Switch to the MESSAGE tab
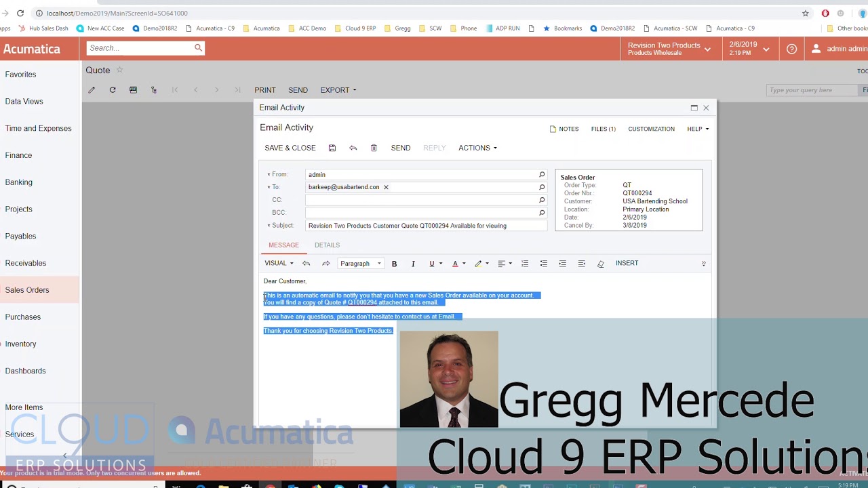Image resolution: width=868 pixels, height=488 pixels. pyautogui.click(x=283, y=245)
